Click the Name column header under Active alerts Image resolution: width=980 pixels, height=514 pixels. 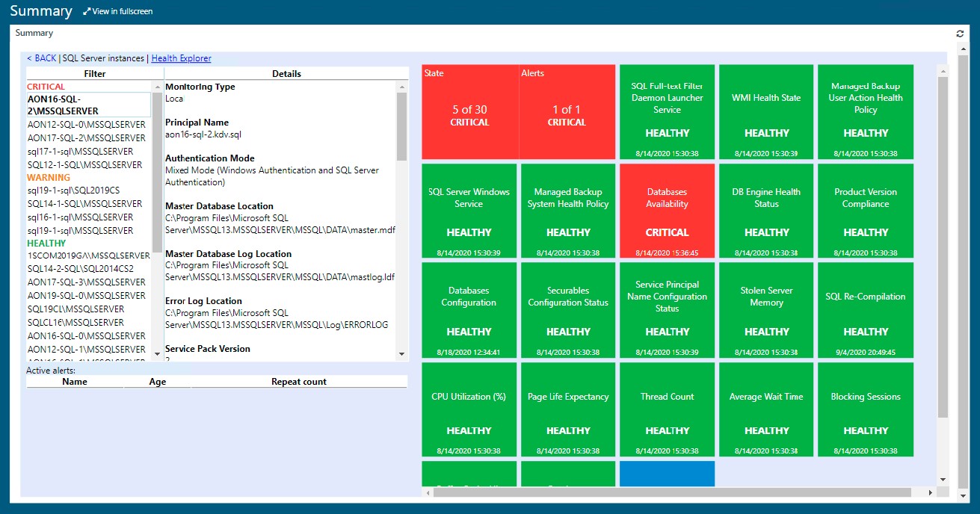(x=75, y=381)
